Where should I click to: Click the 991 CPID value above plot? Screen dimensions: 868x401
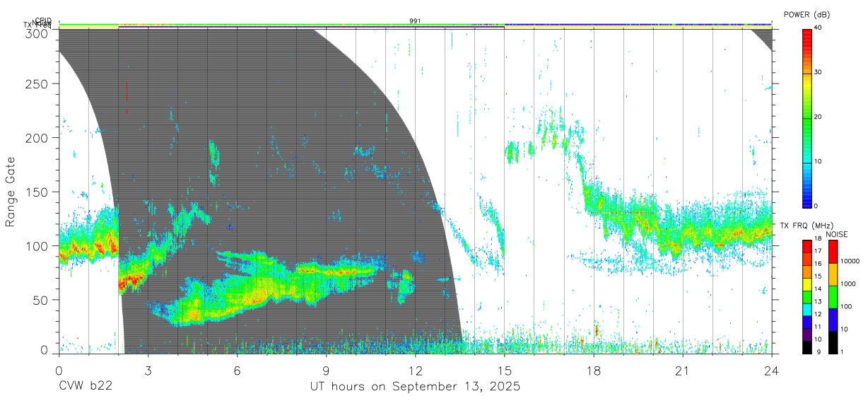click(415, 21)
